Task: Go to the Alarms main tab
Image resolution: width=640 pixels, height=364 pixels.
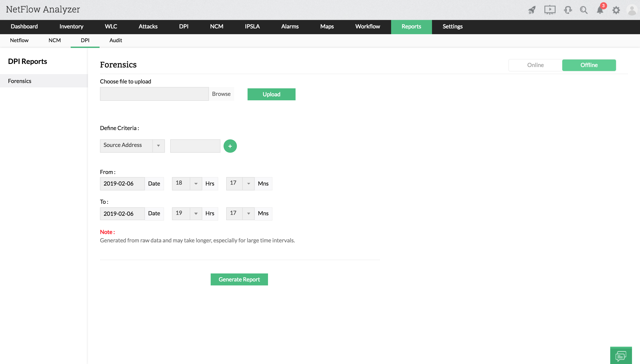Action: pyautogui.click(x=290, y=26)
